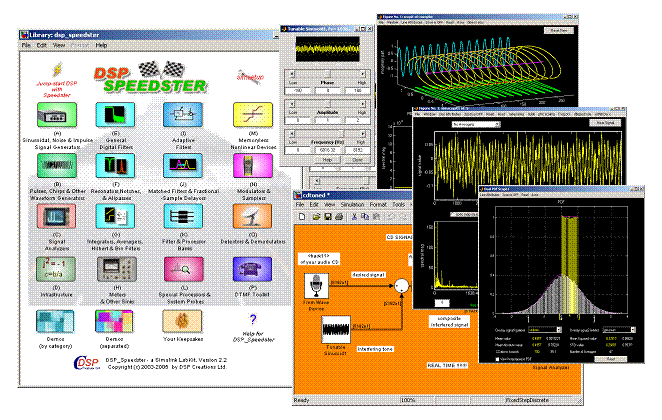The width and height of the screenshot is (662, 420).
Task: Click Close button in Tunable Sinusoid dialog
Action: pyautogui.click(x=357, y=160)
